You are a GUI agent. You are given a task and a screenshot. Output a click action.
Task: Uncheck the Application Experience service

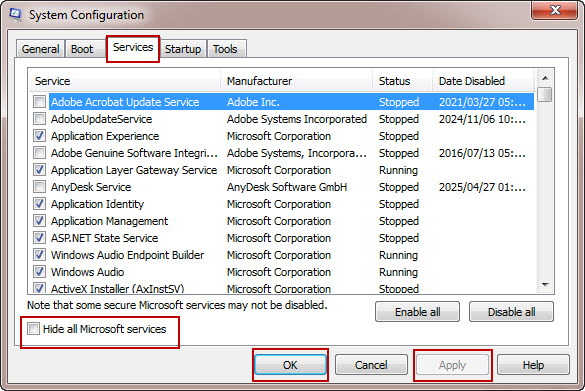pos(39,135)
